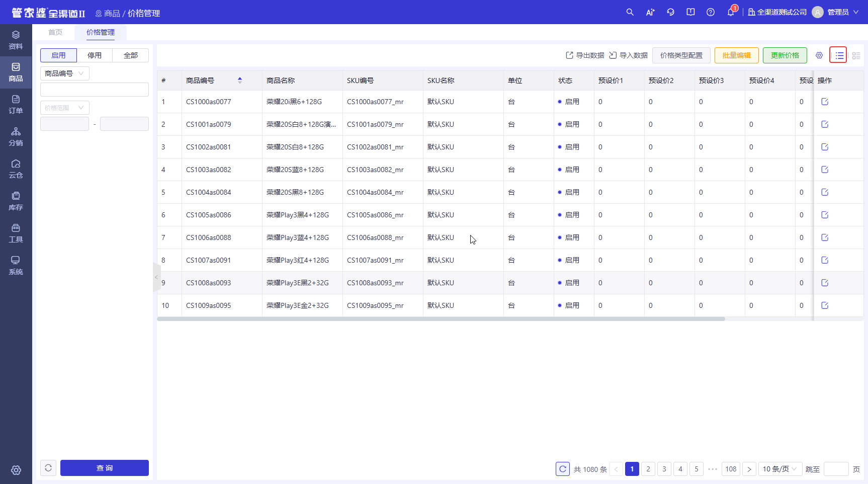This screenshot has height=484, width=868.
Task: Open the help question mark icon
Action: [x=711, y=12]
